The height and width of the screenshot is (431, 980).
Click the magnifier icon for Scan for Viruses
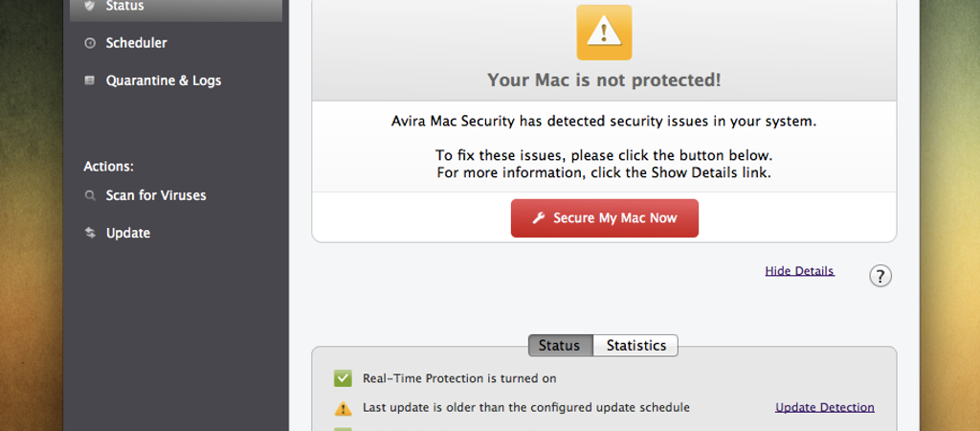tap(90, 195)
